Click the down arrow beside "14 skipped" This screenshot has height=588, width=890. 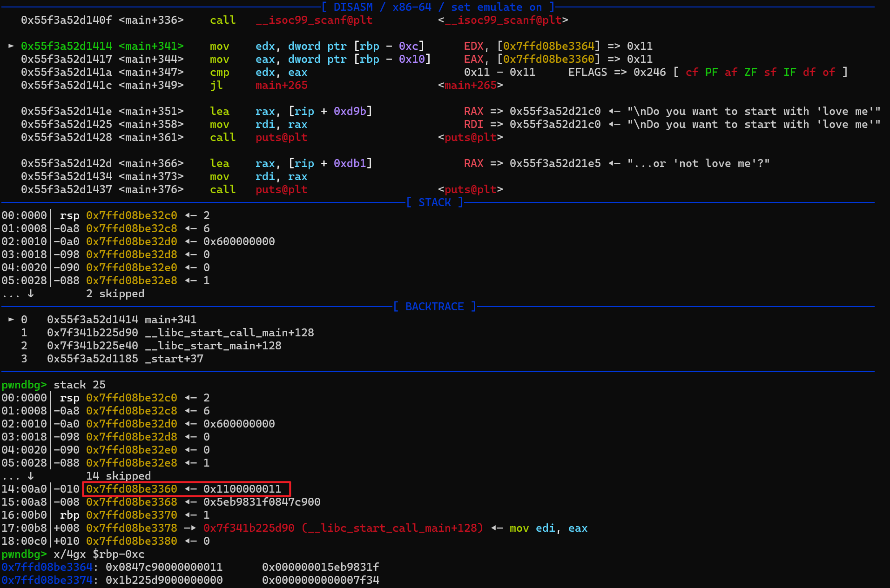click(31, 476)
